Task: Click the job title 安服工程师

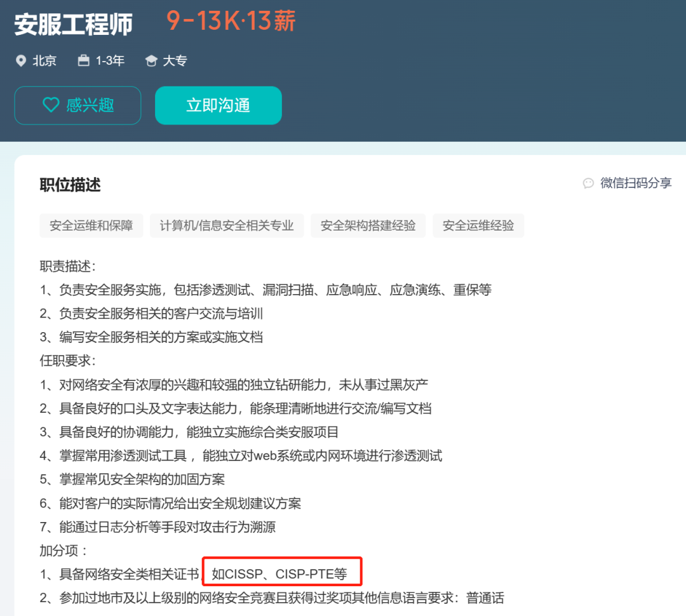Action: coord(74,25)
